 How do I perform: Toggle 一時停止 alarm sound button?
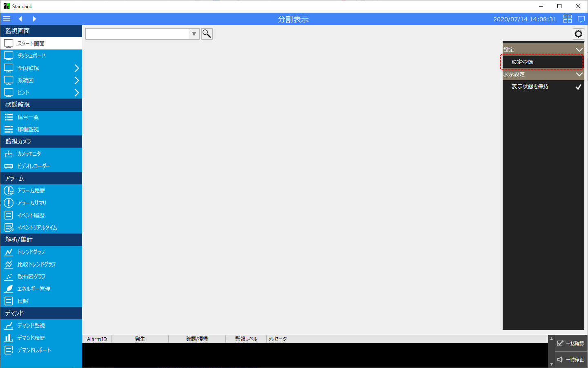(570, 360)
